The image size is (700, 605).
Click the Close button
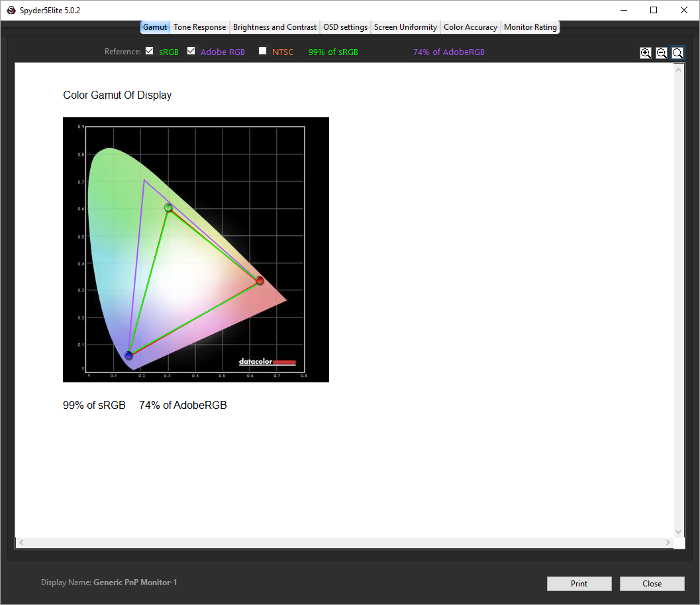tap(652, 584)
